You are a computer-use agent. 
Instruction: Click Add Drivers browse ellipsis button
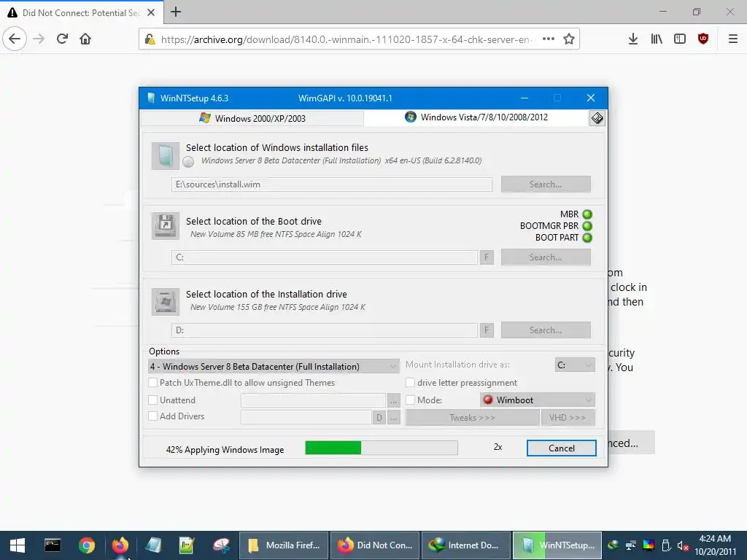click(x=393, y=418)
